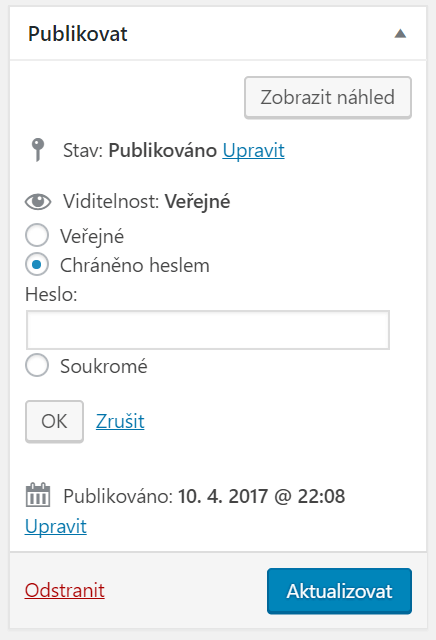Select the Soukromé radio button
436x640 pixels.
click(37, 365)
